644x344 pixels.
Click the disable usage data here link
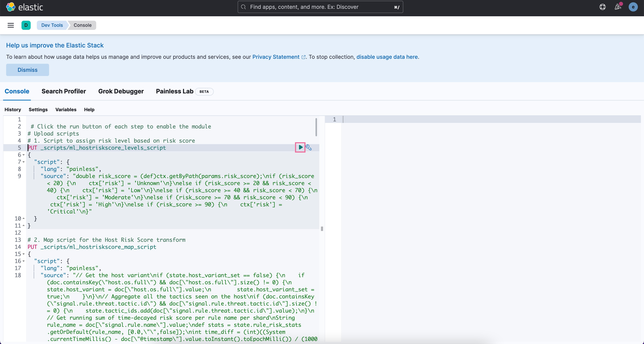[x=387, y=57]
